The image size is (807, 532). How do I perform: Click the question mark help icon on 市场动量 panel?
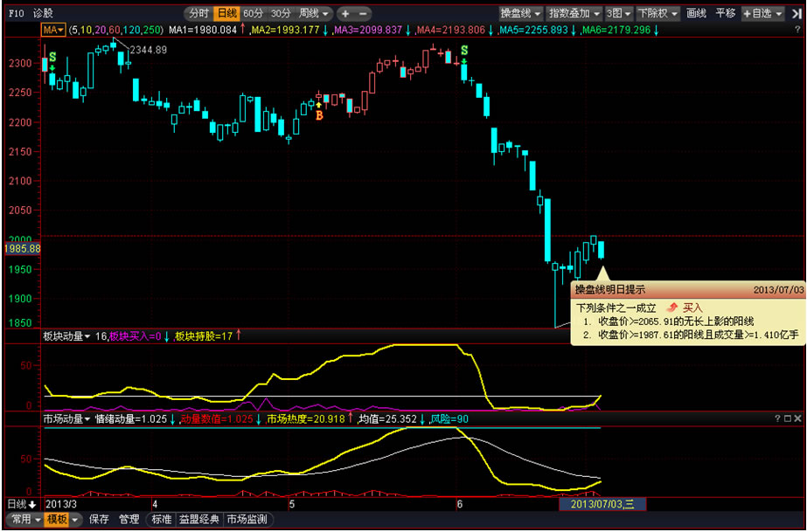click(x=777, y=419)
